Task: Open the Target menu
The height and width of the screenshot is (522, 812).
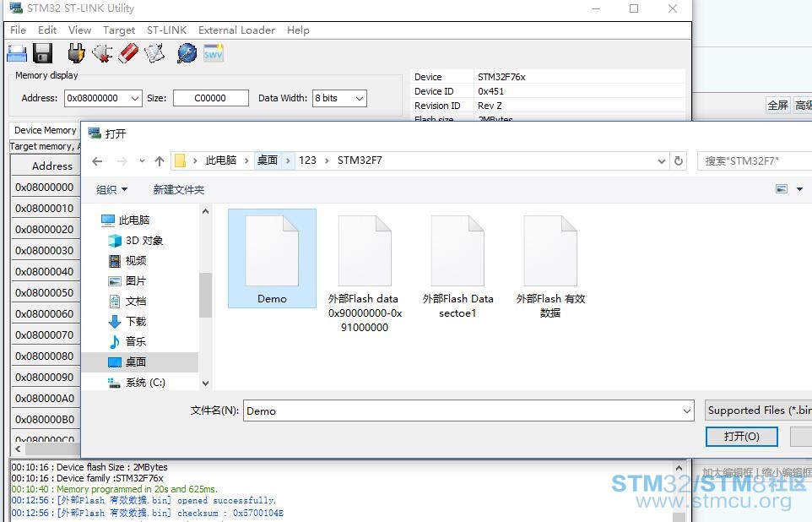Action: tap(119, 30)
